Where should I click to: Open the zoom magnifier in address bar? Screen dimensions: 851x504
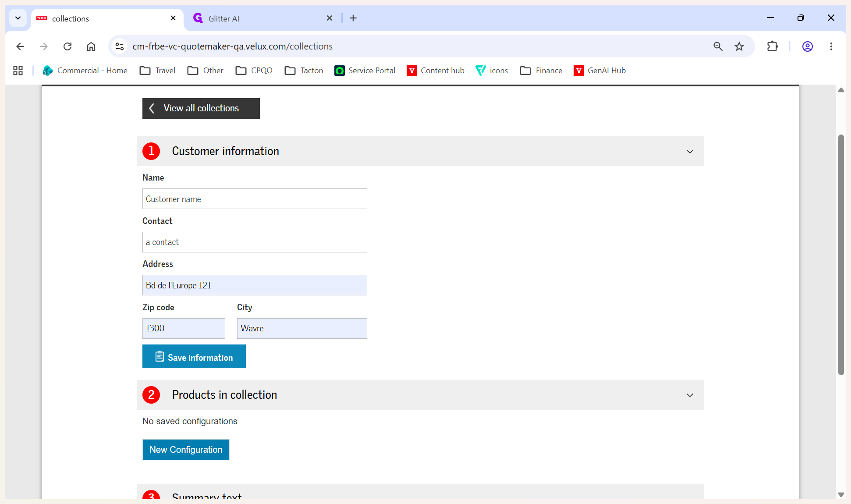tap(718, 46)
